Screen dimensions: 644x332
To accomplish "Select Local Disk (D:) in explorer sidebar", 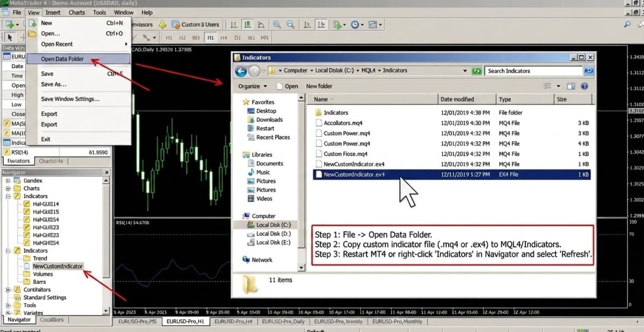I will pyautogui.click(x=273, y=233).
